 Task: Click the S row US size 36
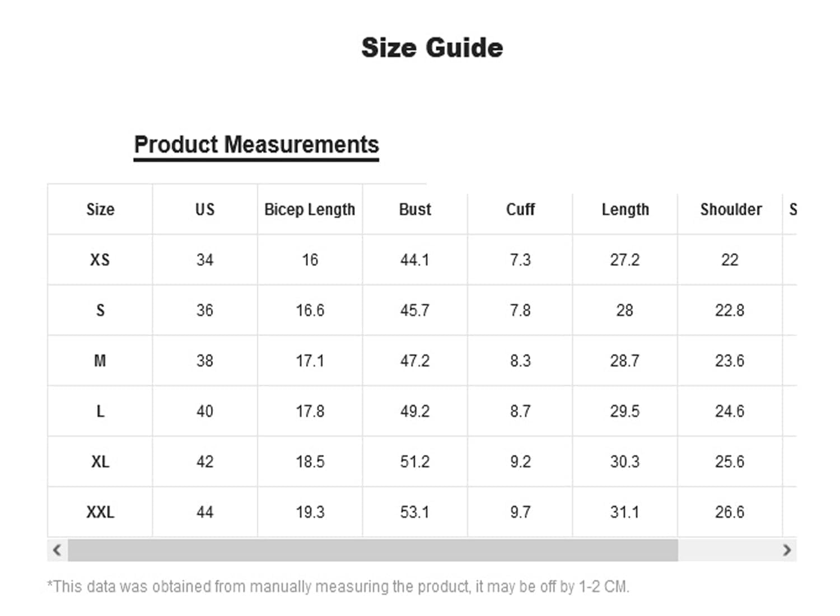[205, 310]
